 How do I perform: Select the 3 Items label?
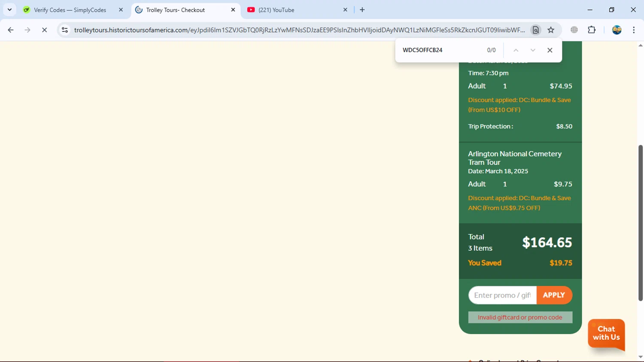pyautogui.click(x=480, y=248)
